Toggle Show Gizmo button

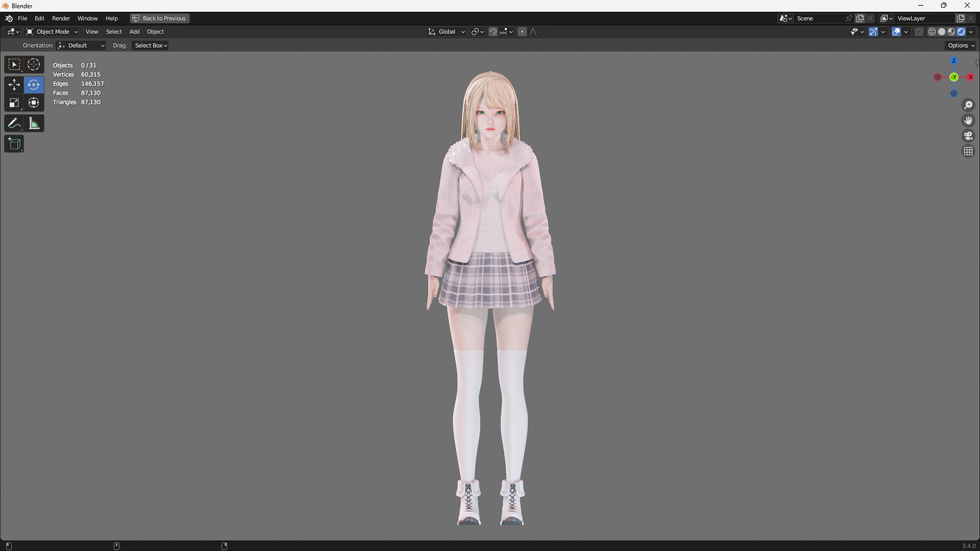click(874, 31)
